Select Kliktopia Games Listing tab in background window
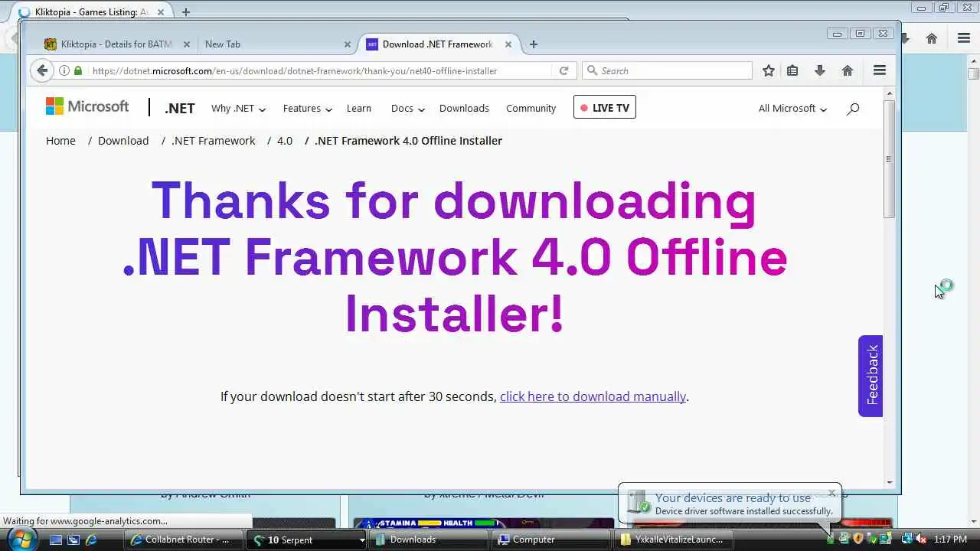980x551 pixels. (x=90, y=12)
